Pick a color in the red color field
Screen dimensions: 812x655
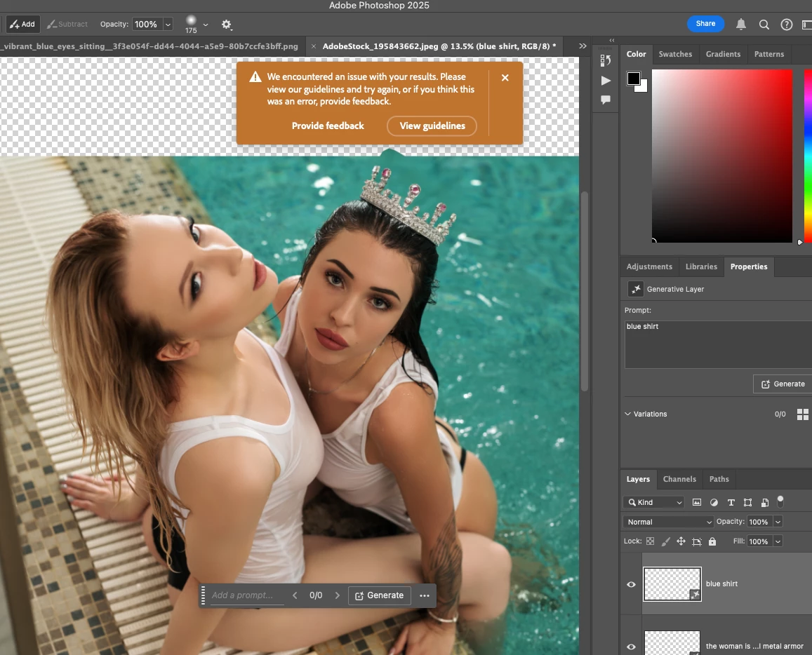coord(722,156)
